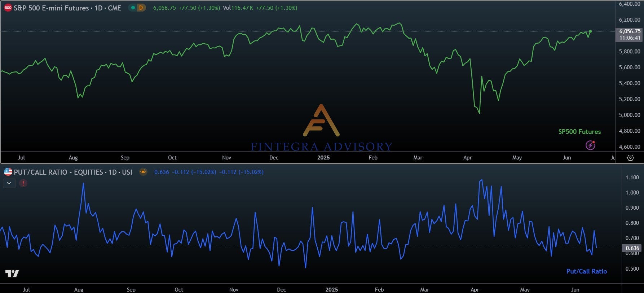The width and height of the screenshot is (644, 293).
Task: Collapse the legend with the chevron button
Action: (x=9, y=183)
